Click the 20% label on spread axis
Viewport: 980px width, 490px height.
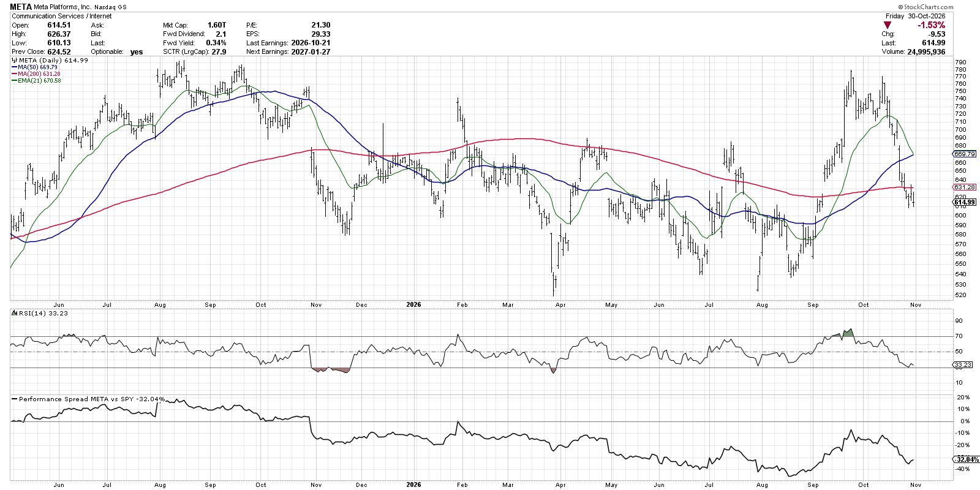point(963,397)
